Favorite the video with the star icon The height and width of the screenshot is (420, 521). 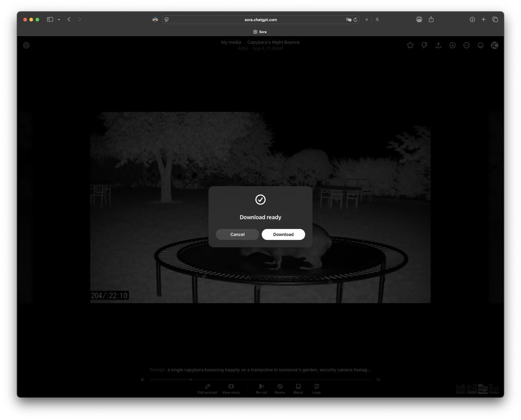pos(410,45)
